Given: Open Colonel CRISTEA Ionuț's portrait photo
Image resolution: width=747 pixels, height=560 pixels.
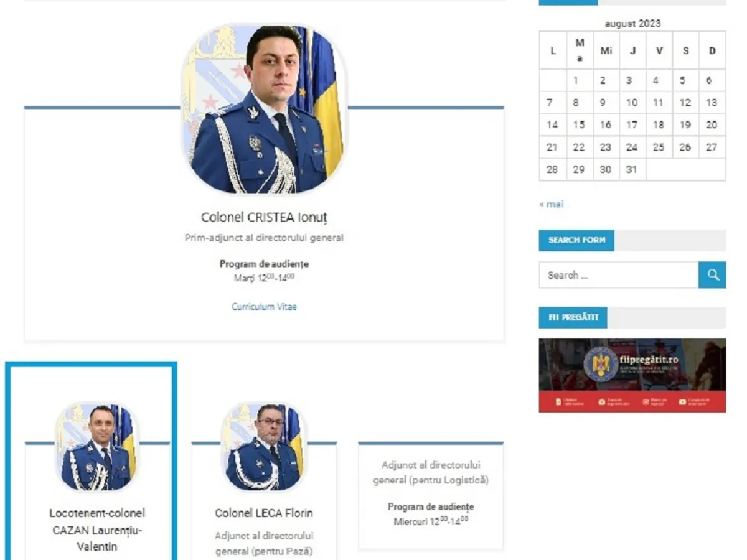Looking at the screenshot, I should pyautogui.click(x=264, y=110).
